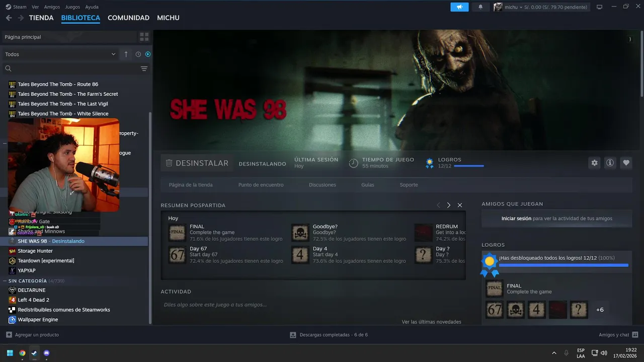Open Ver las últimas novedades
Screen dimensions: 644x362
tap(431, 322)
